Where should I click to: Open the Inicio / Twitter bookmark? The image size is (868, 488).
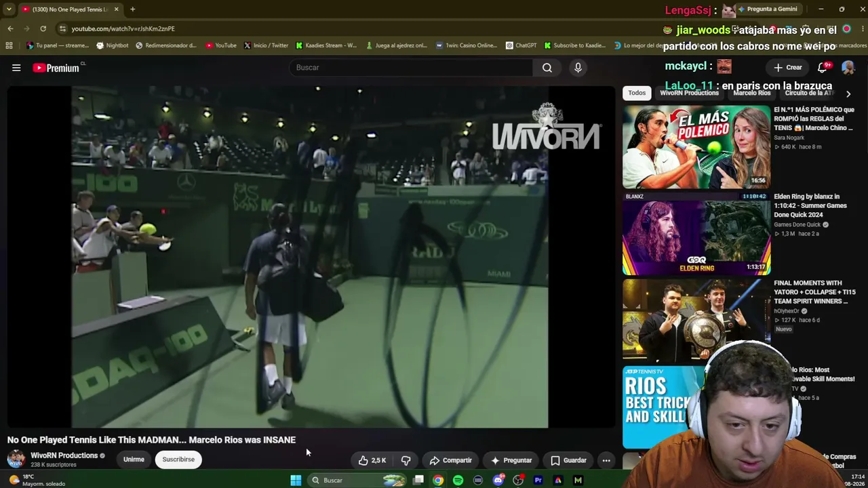click(266, 45)
